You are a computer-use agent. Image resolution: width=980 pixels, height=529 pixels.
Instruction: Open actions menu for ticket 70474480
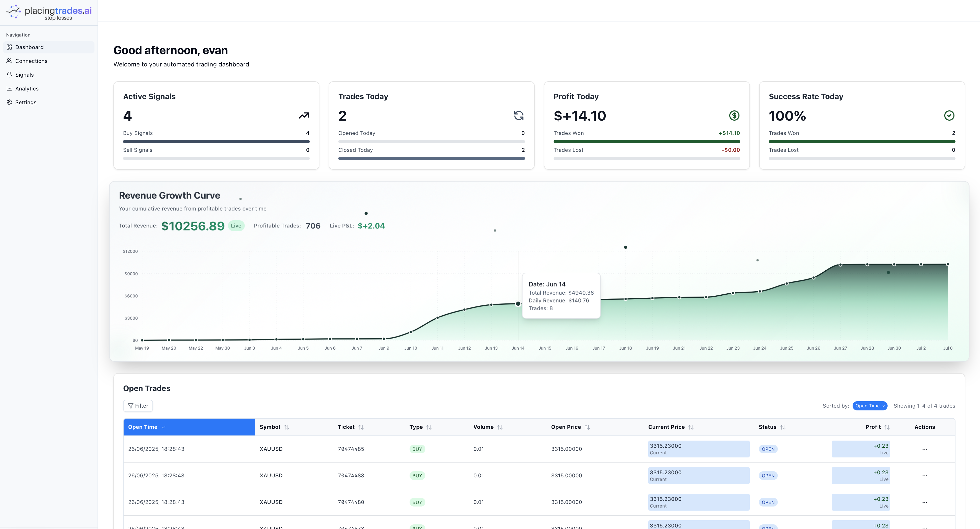(x=924, y=502)
